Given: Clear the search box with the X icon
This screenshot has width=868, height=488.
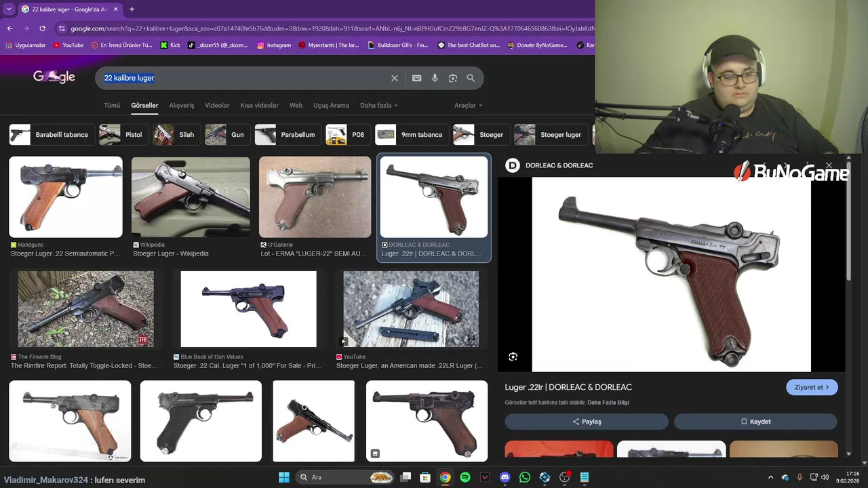Looking at the screenshot, I should pyautogui.click(x=394, y=78).
